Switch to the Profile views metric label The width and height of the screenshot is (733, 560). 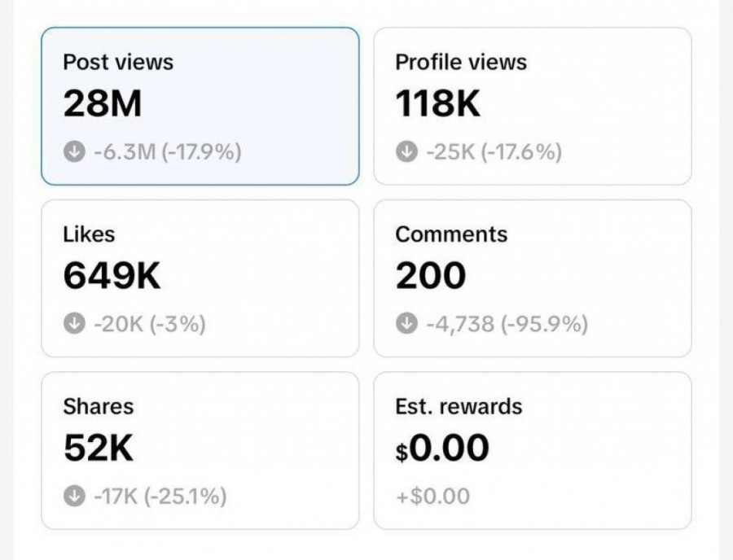(x=461, y=63)
